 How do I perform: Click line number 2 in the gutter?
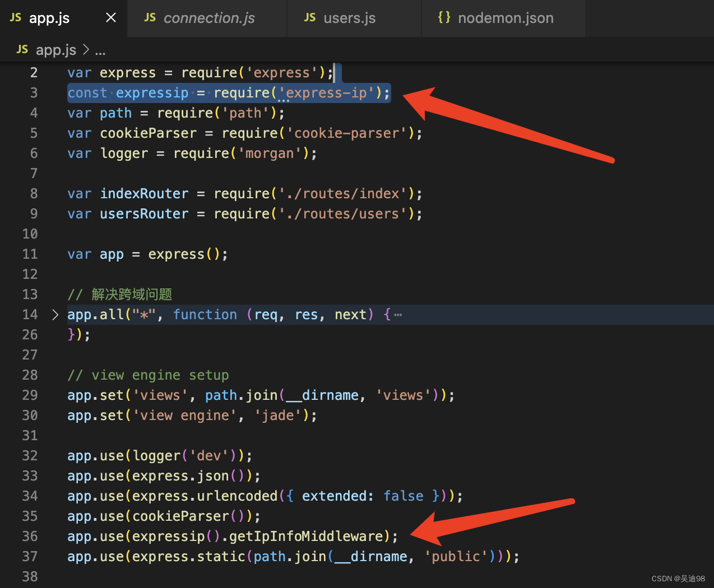34,73
